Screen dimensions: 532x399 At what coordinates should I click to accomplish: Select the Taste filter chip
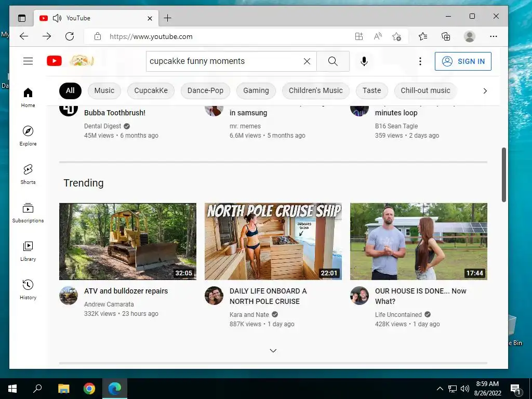[x=371, y=90]
